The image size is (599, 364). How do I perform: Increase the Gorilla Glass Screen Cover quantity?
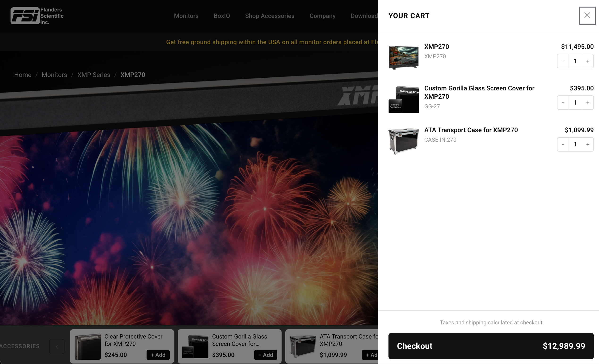point(588,103)
